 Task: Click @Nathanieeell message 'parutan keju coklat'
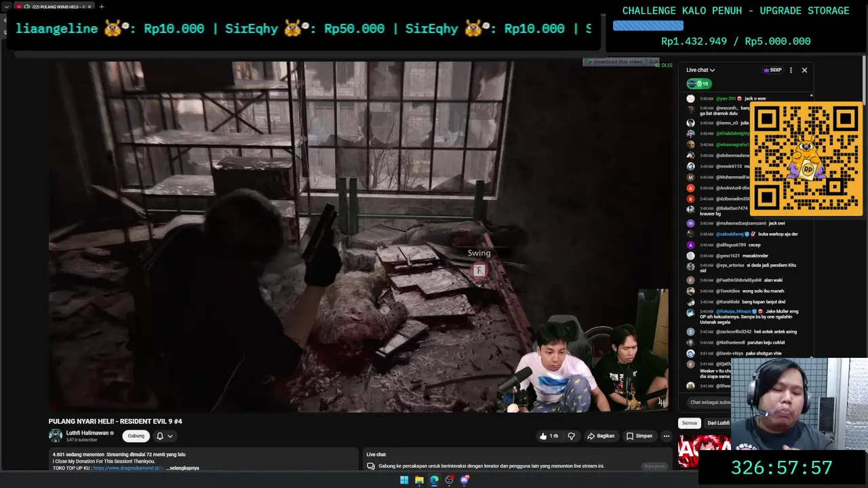pos(766,342)
